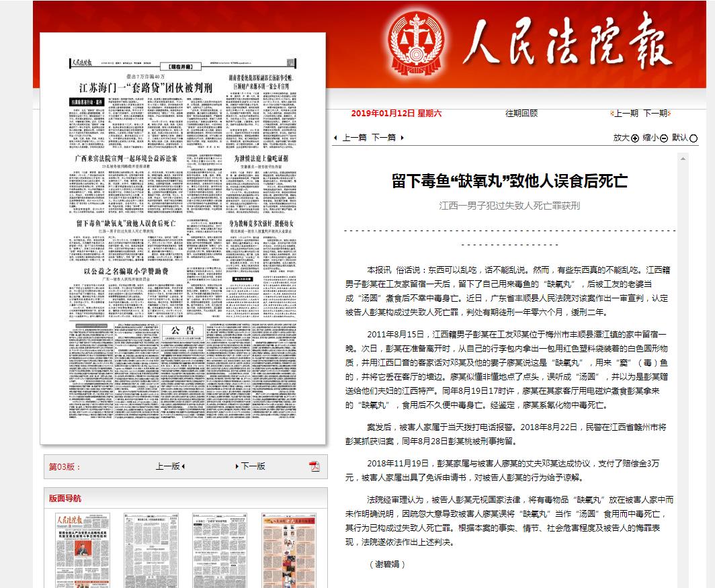Click the article title 留下毒鱼"缺氧丸"致他人误食后死亡
Screen dimensions: 715x588
tap(509, 181)
